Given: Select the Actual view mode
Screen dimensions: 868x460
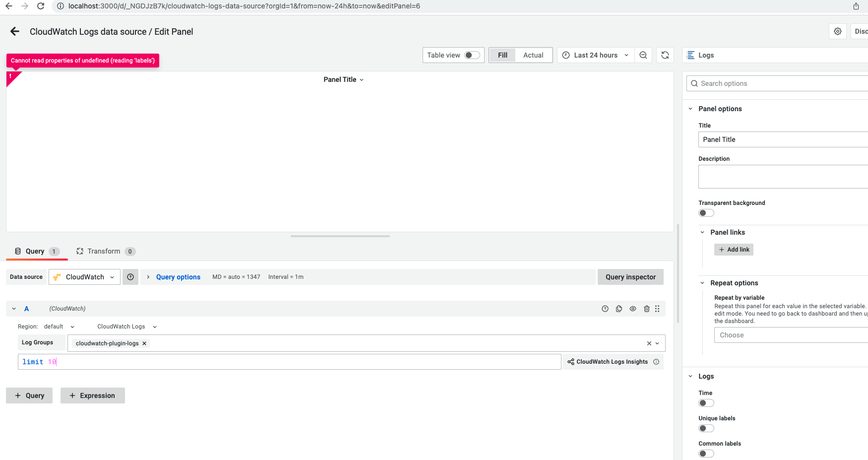Looking at the screenshot, I should tap(533, 55).
